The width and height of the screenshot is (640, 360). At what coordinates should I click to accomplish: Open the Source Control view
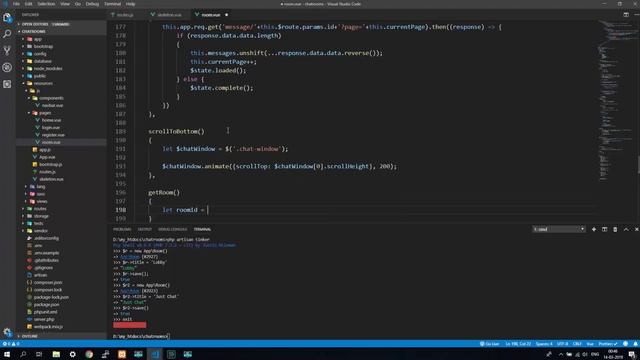(x=7, y=51)
